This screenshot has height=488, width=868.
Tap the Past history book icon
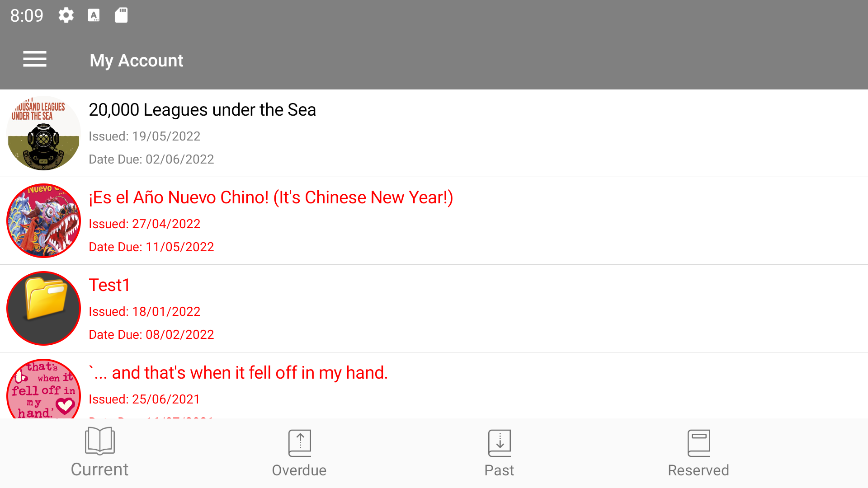(x=499, y=443)
